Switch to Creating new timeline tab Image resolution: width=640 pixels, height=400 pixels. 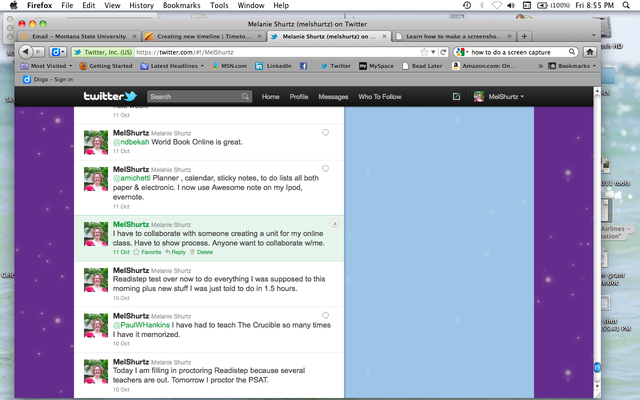204,36
